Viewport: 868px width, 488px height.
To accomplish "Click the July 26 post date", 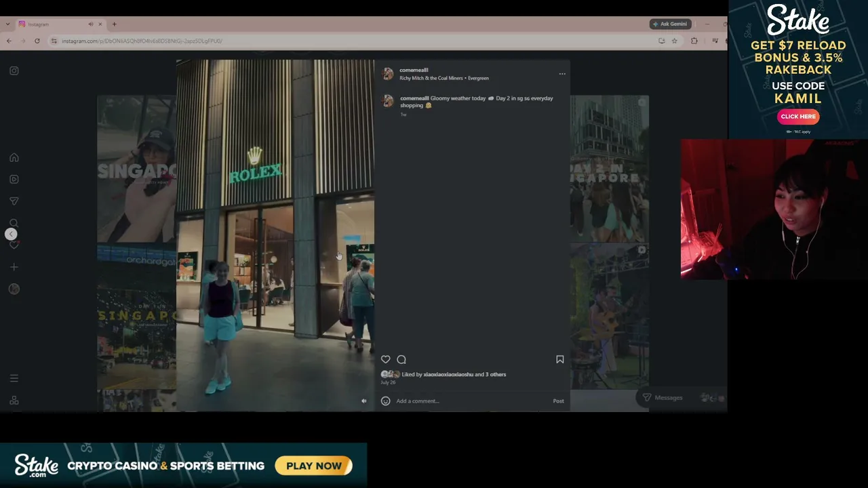I will 388,382.
